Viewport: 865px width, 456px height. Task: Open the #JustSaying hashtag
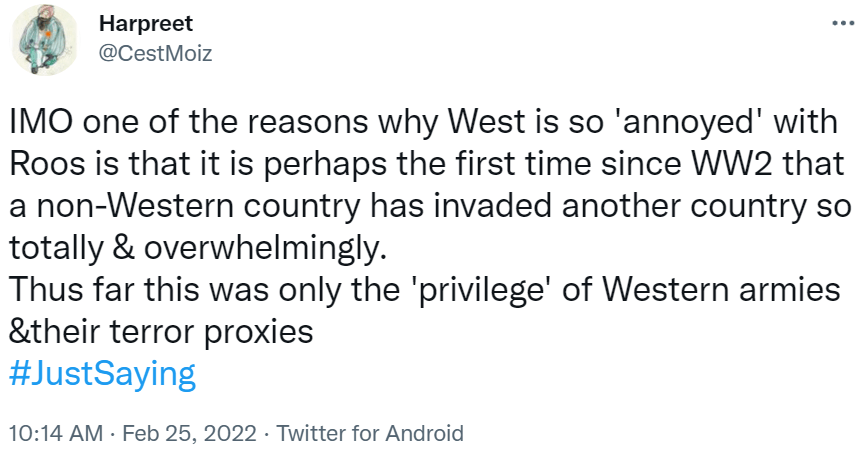pos(101,374)
